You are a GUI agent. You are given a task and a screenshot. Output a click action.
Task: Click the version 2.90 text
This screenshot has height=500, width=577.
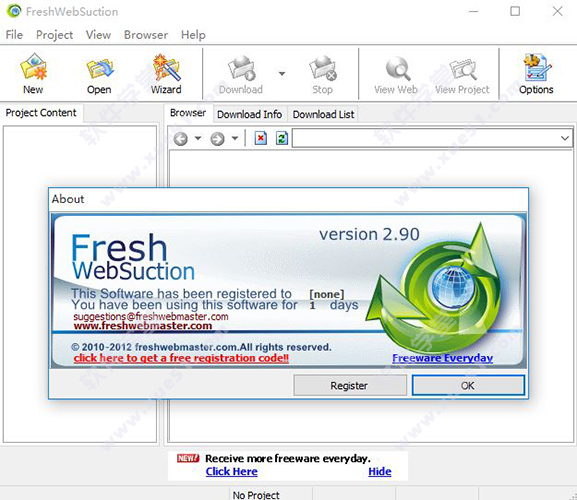point(369,234)
